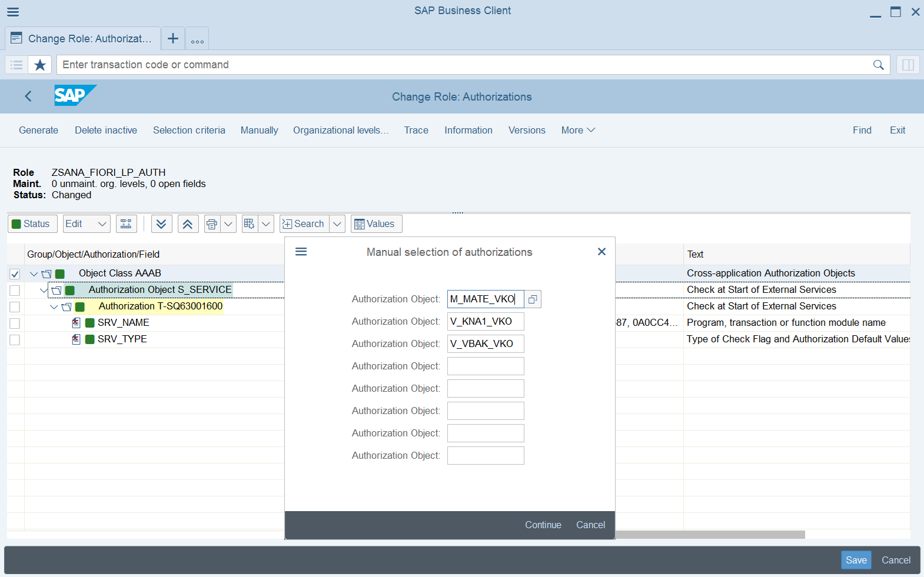Image resolution: width=924 pixels, height=577 pixels.
Task: Click Cancel in the Manual selection dialog
Action: 590,525
